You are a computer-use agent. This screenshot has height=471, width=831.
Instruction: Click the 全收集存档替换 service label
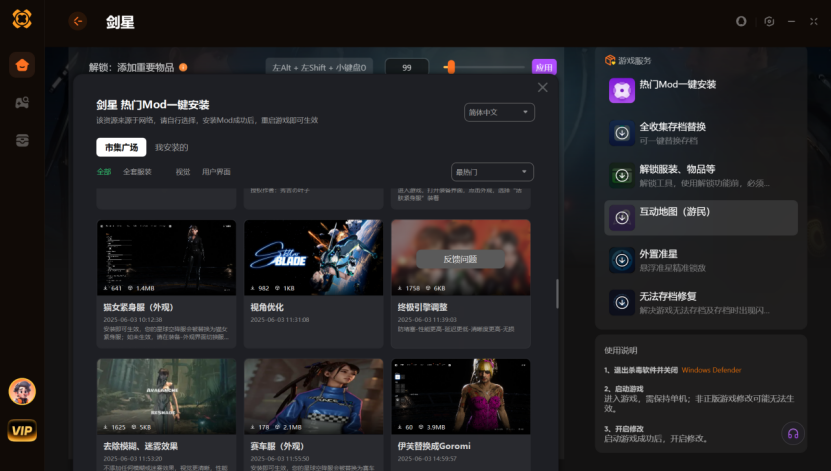pos(673,127)
